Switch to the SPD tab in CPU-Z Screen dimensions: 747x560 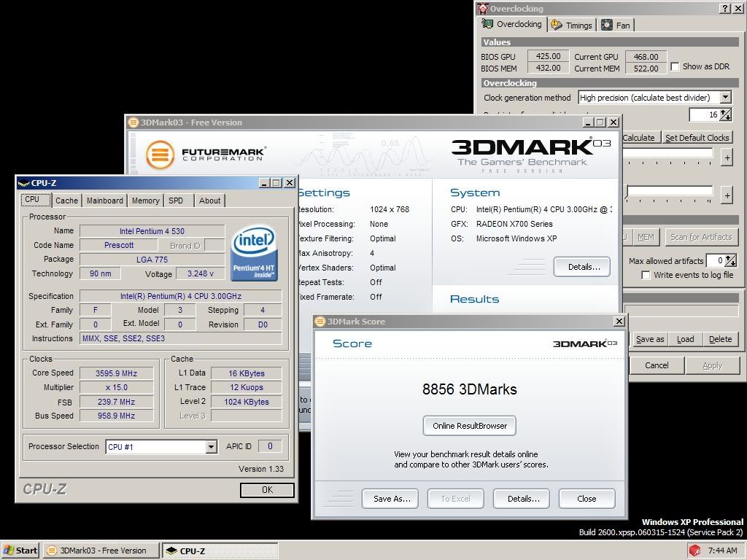pos(176,200)
